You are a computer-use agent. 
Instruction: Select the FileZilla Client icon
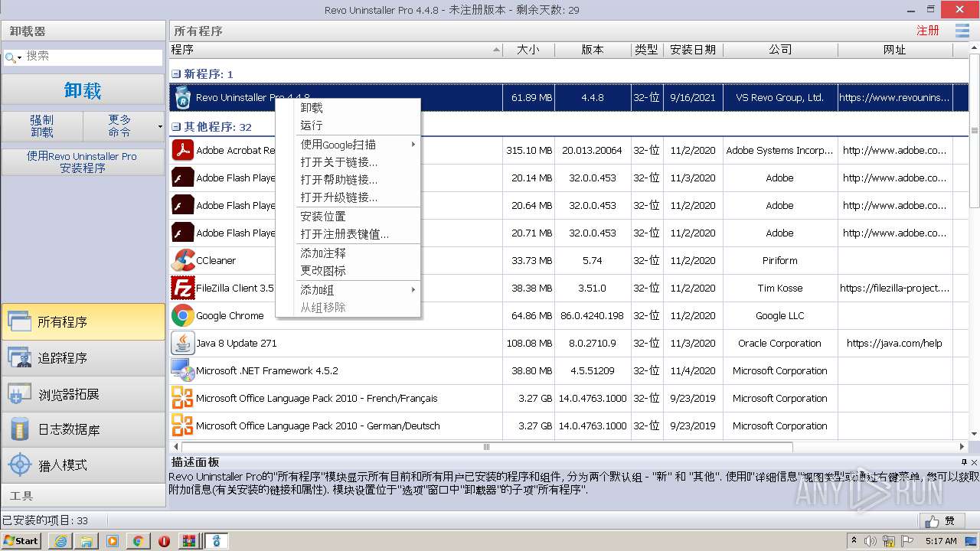tap(182, 288)
